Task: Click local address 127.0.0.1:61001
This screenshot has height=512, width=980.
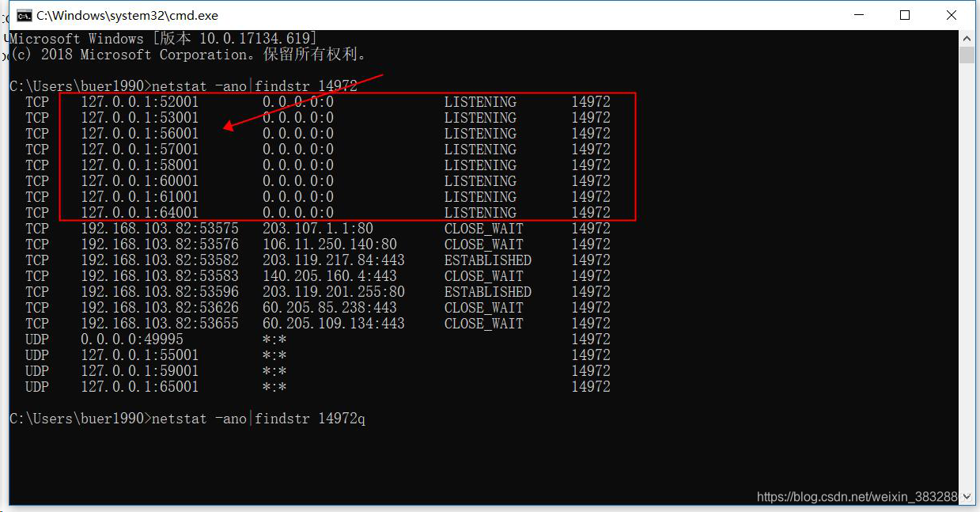Action: pos(140,197)
